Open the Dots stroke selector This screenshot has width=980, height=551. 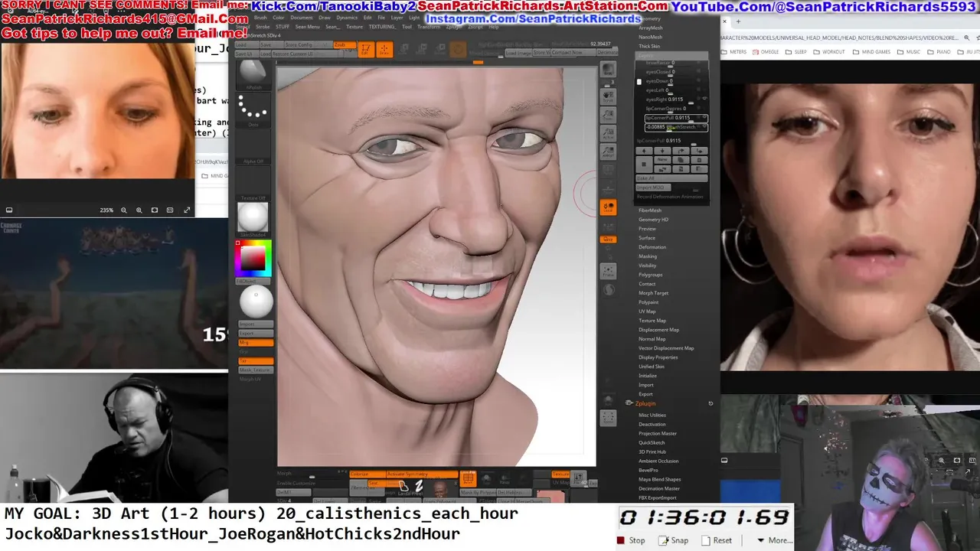(x=253, y=109)
